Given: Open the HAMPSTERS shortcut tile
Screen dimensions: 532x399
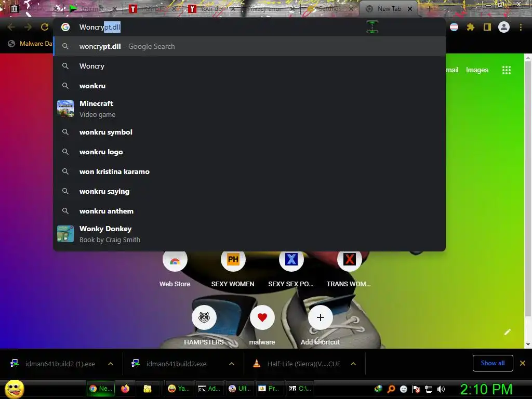Looking at the screenshot, I should 204,326.
